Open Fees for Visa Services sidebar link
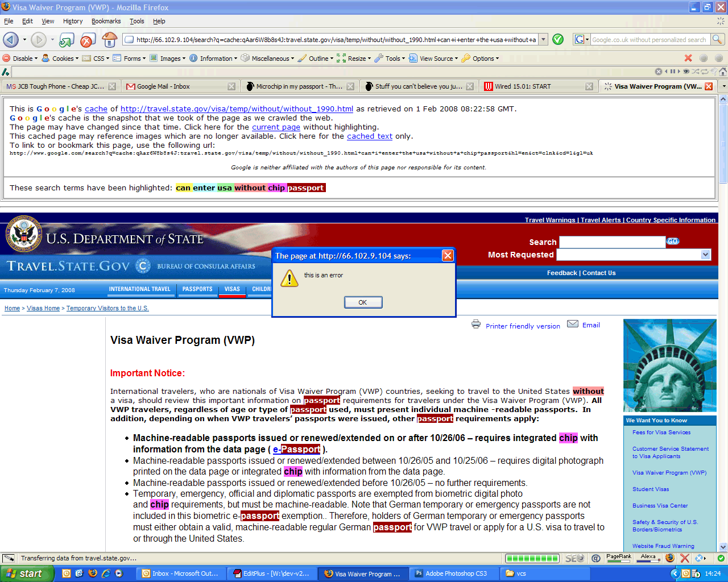 [x=661, y=433]
